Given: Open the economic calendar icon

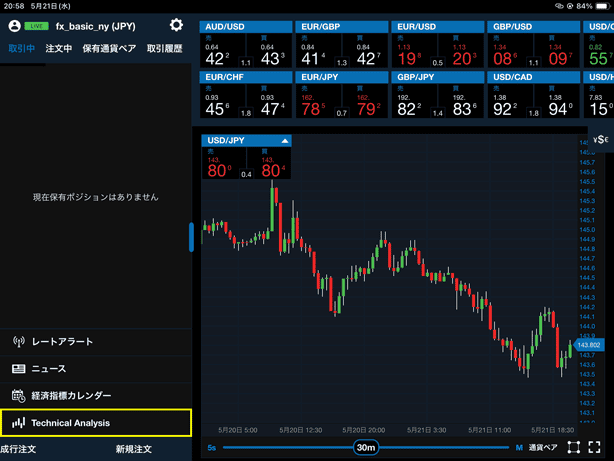Looking at the screenshot, I should point(18,396).
